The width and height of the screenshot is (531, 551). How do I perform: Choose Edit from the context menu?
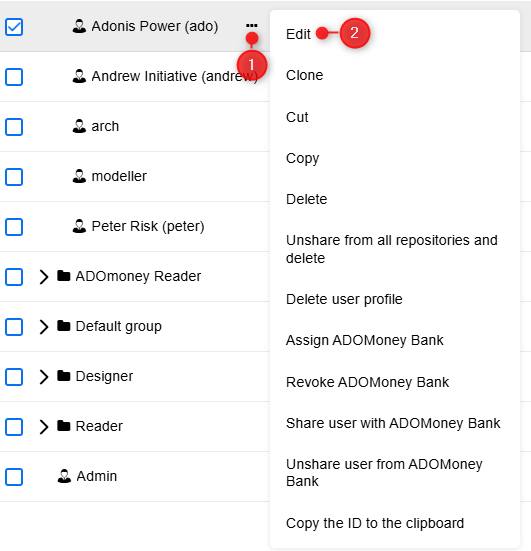(x=298, y=34)
